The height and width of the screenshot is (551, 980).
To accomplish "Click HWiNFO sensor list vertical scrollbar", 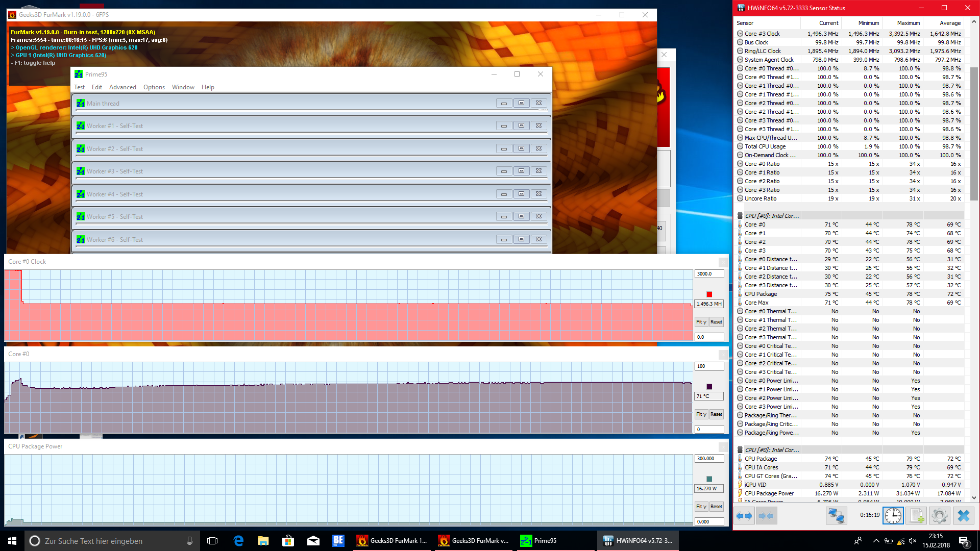I will 974,134.
